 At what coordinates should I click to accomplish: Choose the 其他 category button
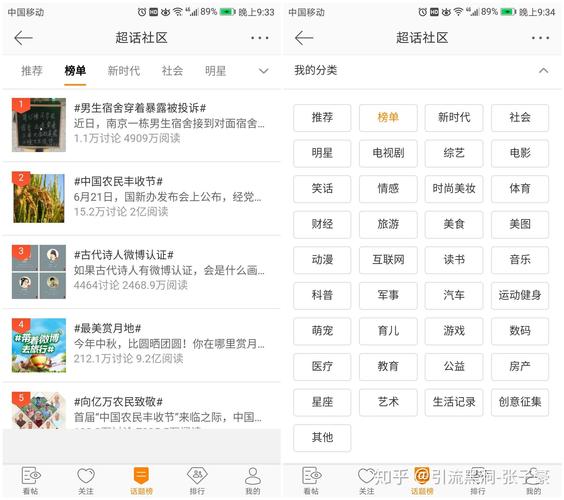click(322, 438)
